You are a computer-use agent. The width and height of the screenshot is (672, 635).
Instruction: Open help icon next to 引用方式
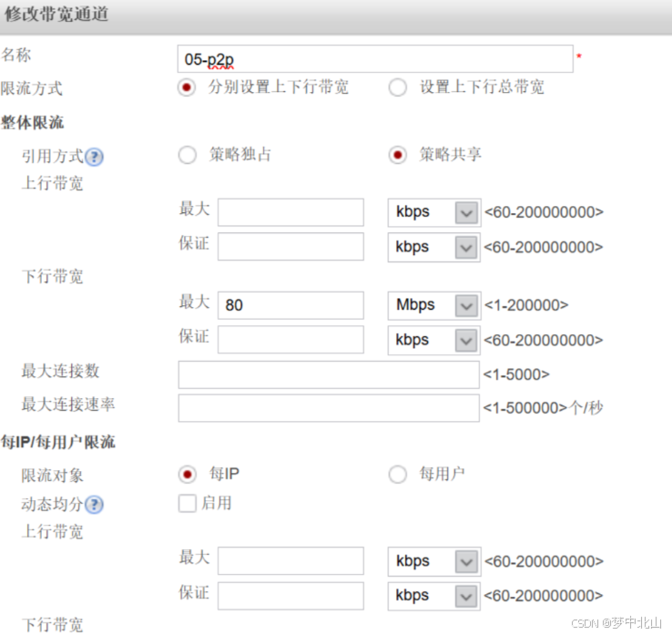point(94,157)
